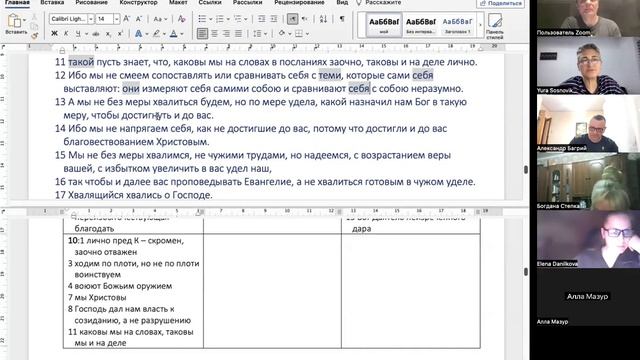640x360 pixels.
Task: Open the Вставка ribbon tab
Action: click(x=52, y=2)
